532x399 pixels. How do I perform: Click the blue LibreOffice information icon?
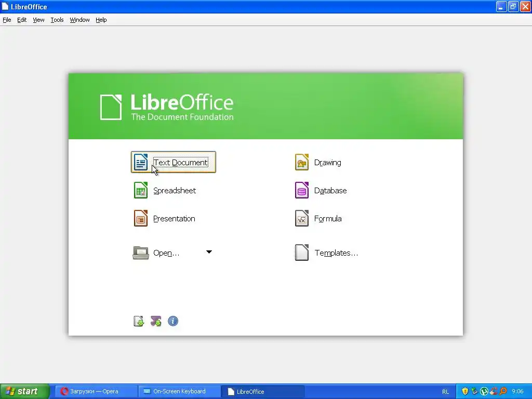[173, 321]
